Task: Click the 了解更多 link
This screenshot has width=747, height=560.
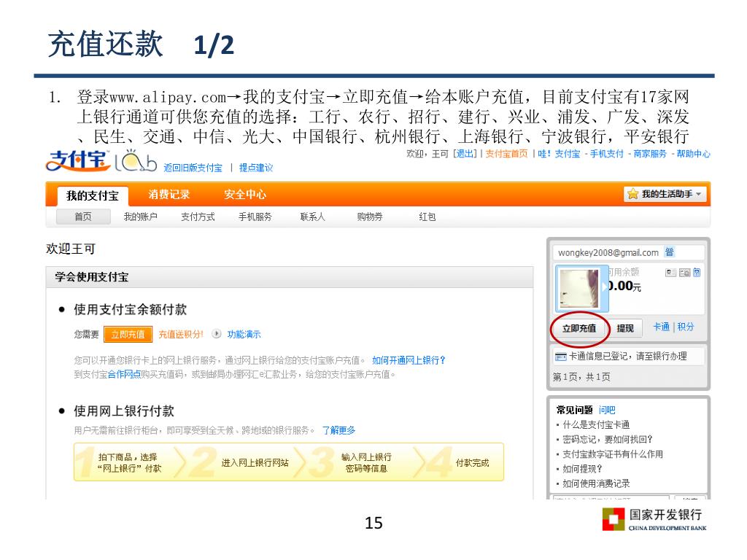Action: (x=338, y=430)
